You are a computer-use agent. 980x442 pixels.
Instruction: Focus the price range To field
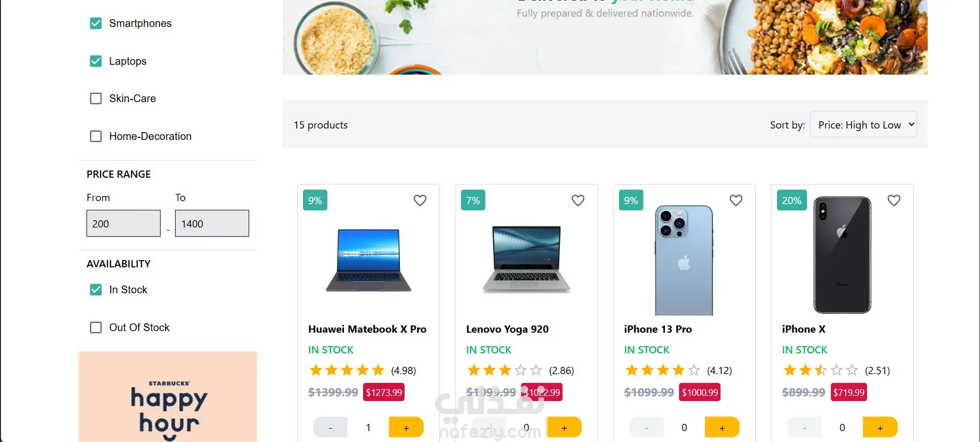tap(212, 223)
